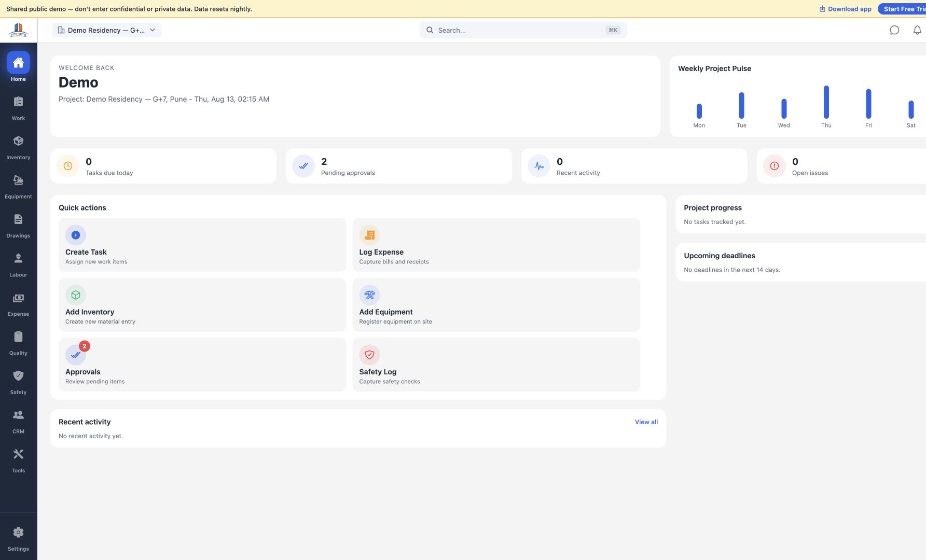Click the Log Expense receipt icon
This screenshot has height=560, width=926.
tap(369, 235)
